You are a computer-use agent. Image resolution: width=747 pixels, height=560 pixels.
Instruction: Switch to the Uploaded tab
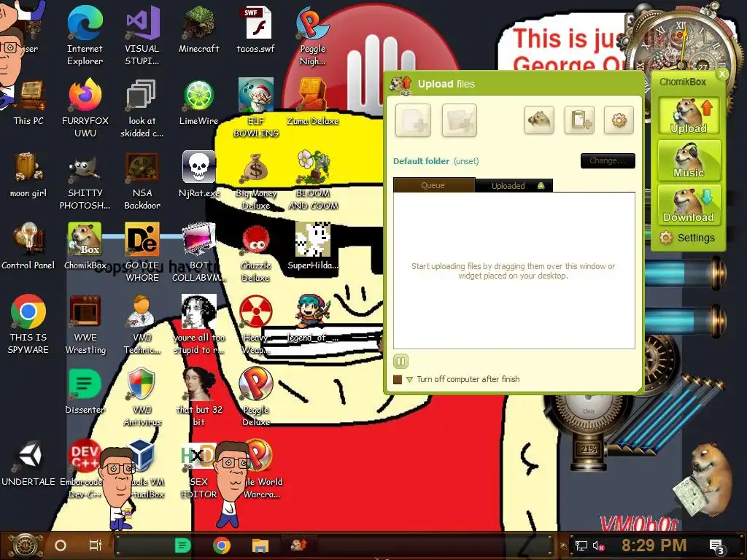pos(514,186)
